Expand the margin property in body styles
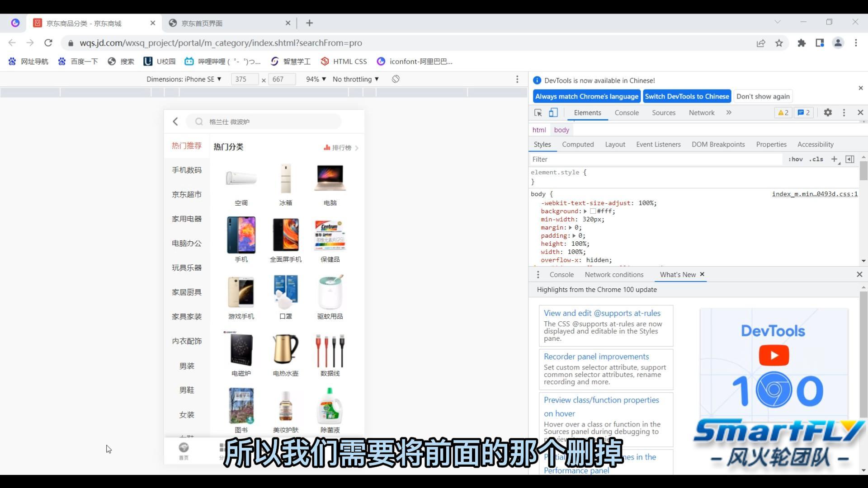The height and width of the screenshot is (488, 868). tap(570, 227)
